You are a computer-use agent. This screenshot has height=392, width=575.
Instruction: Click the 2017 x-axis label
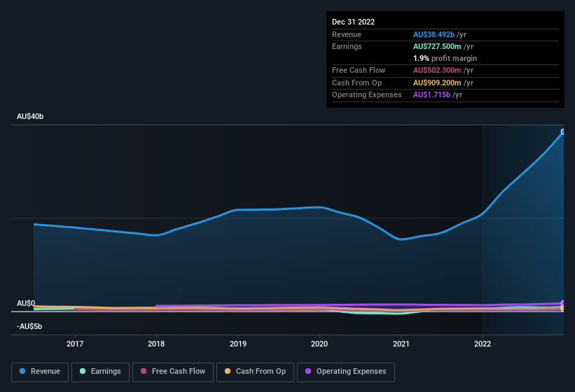tap(75, 344)
